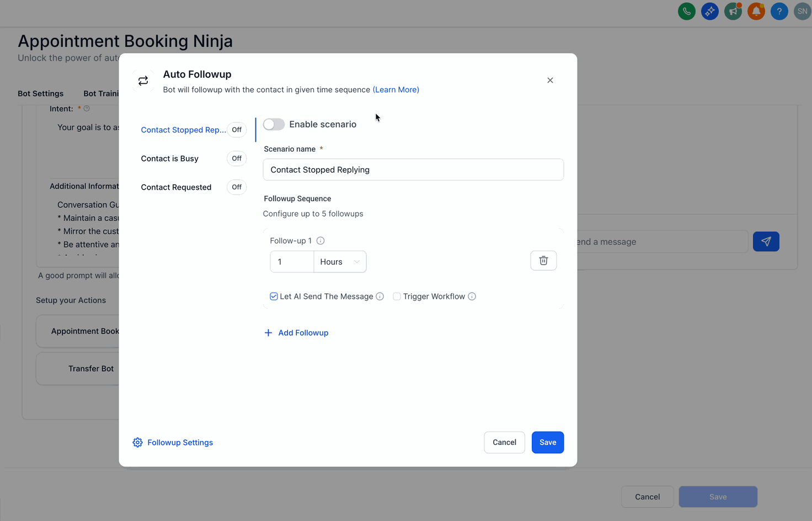The image size is (812, 521).
Task: Open the blue AI sparkle icon
Action: pos(709,11)
